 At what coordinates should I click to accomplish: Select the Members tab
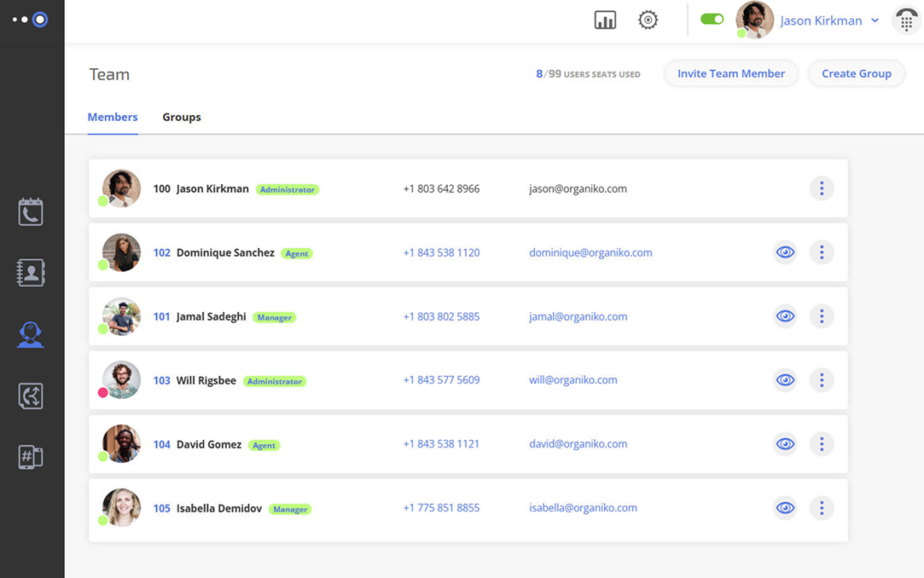click(113, 117)
